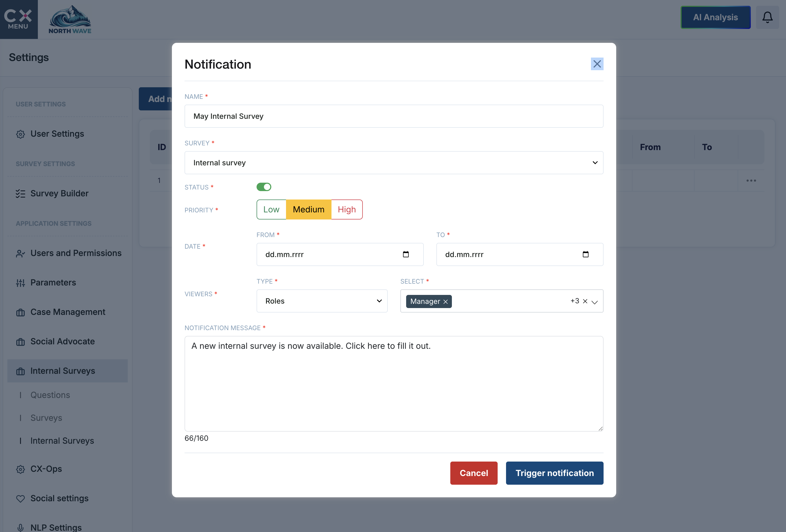Screen dimensions: 786x532
Task: Open NLP Settings
Action: pyautogui.click(x=56, y=527)
